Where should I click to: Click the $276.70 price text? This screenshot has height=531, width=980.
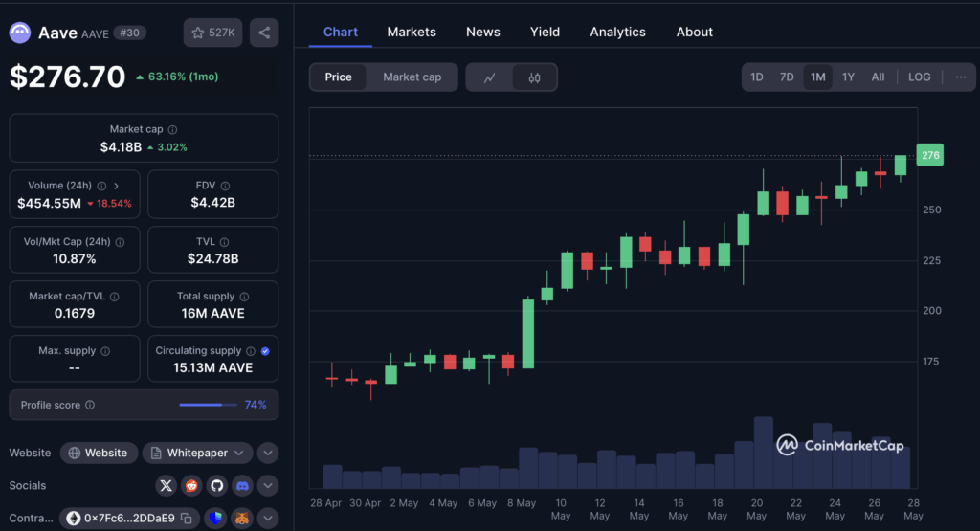click(x=68, y=77)
